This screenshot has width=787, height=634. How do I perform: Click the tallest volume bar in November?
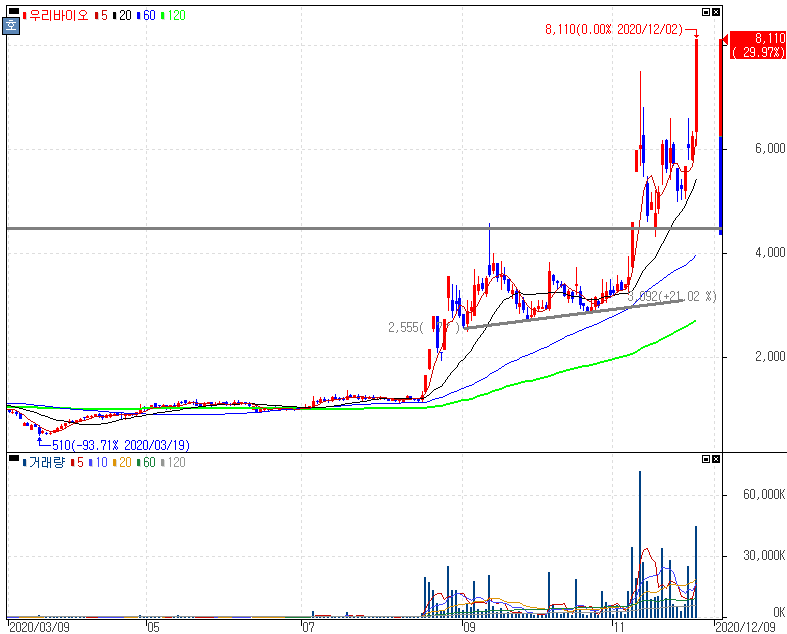pyautogui.click(x=640, y=544)
